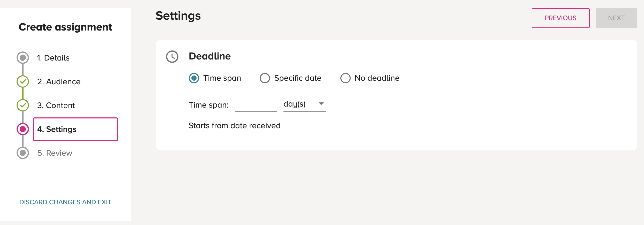Select the Time span radio button
The image size is (644, 225).
click(x=194, y=78)
